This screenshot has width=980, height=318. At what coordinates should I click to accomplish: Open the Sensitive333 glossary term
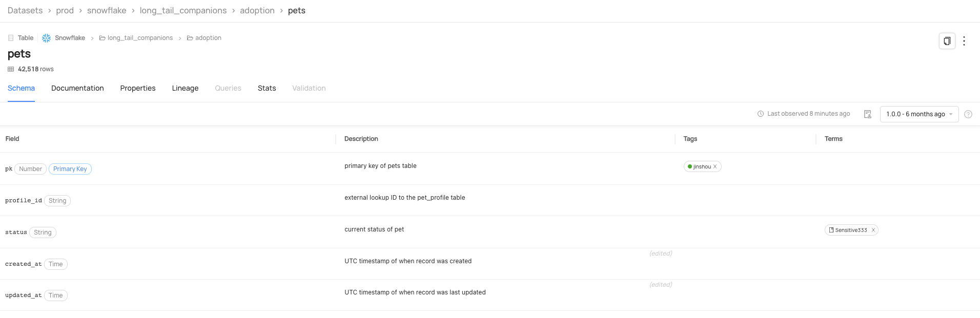point(850,230)
